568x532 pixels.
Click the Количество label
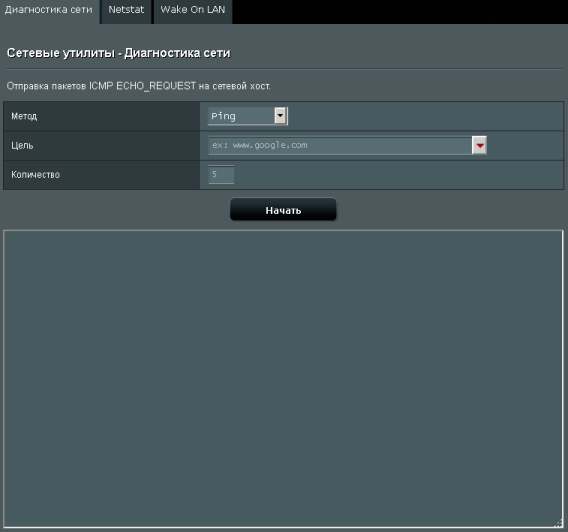click(36, 175)
